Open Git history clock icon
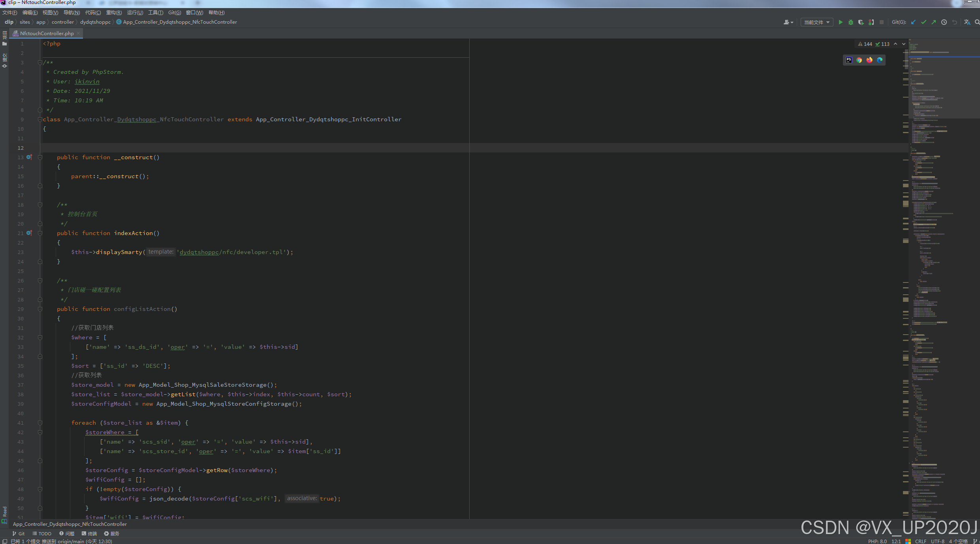The image size is (980, 544). [x=944, y=22]
